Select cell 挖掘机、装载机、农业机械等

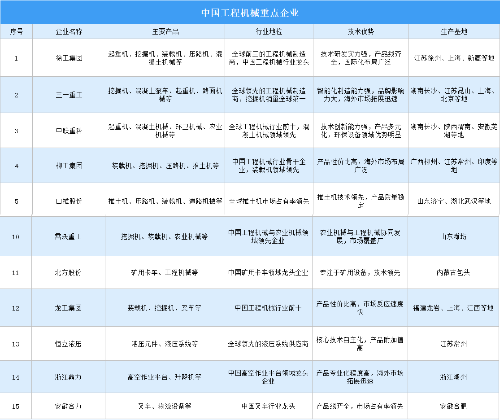pyautogui.click(x=165, y=236)
